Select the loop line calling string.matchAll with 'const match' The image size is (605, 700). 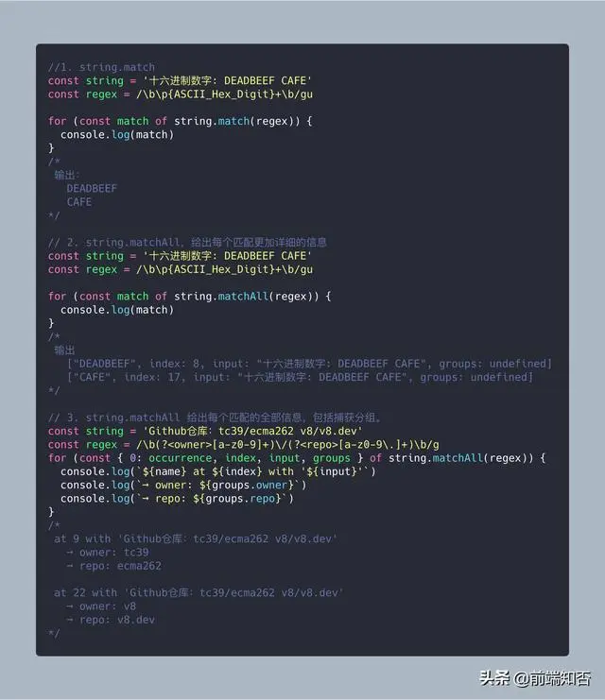tap(189, 297)
